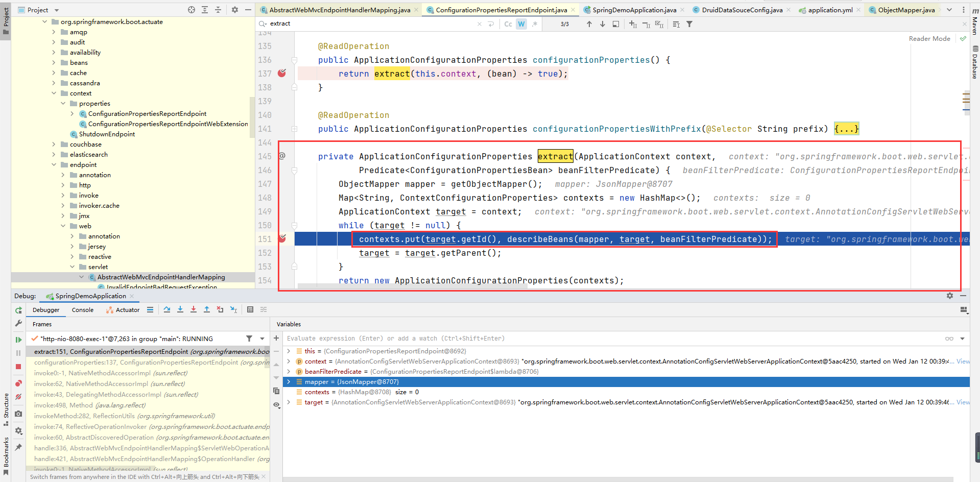
Task: Expand the beans folder in project tree
Action: click(x=54, y=62)
